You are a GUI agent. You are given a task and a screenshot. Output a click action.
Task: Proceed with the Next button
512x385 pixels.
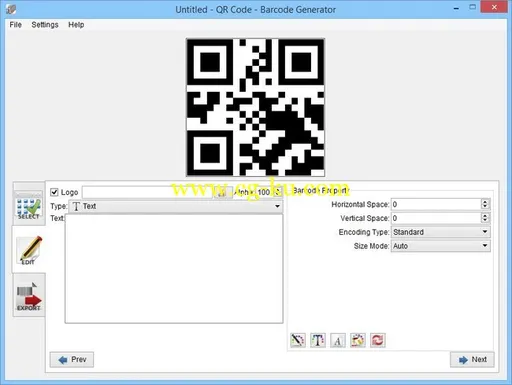tap(472, 360)
